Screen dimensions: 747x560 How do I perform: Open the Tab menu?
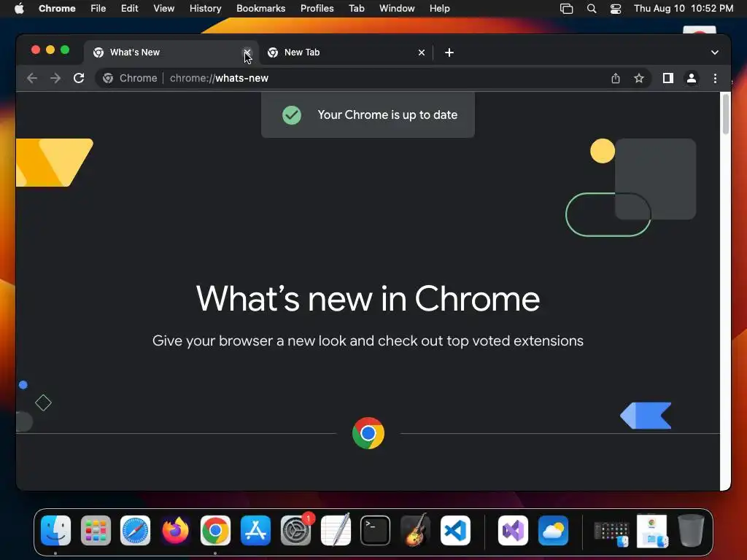pos(356,9)
